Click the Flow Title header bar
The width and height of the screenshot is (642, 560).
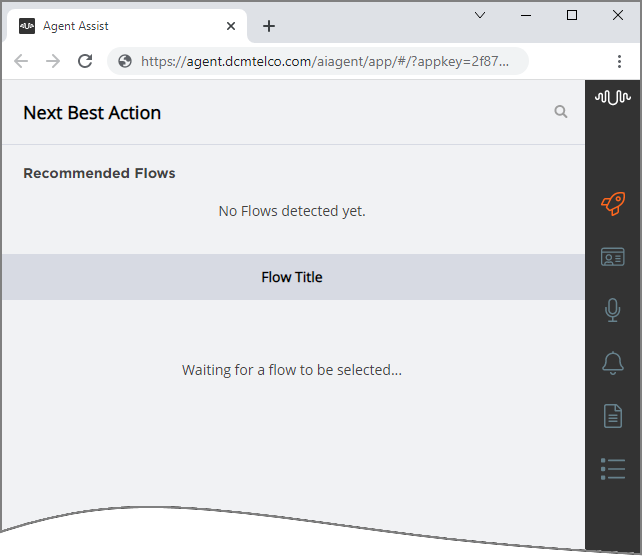click(293, 277)
